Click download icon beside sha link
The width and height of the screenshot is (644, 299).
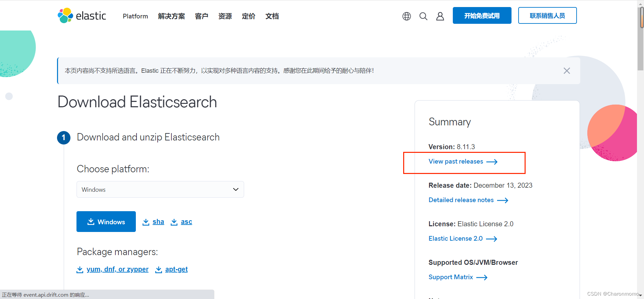click(x=146, y=222)
